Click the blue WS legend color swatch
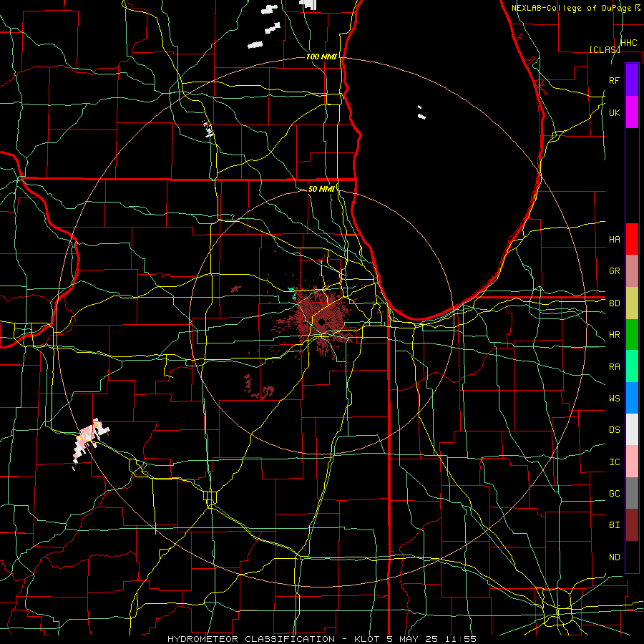 click(x=632, y=398)
